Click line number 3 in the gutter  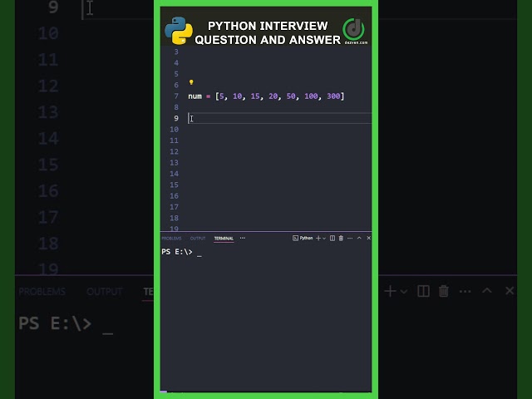pyautogui.click(x=176, y=52)
